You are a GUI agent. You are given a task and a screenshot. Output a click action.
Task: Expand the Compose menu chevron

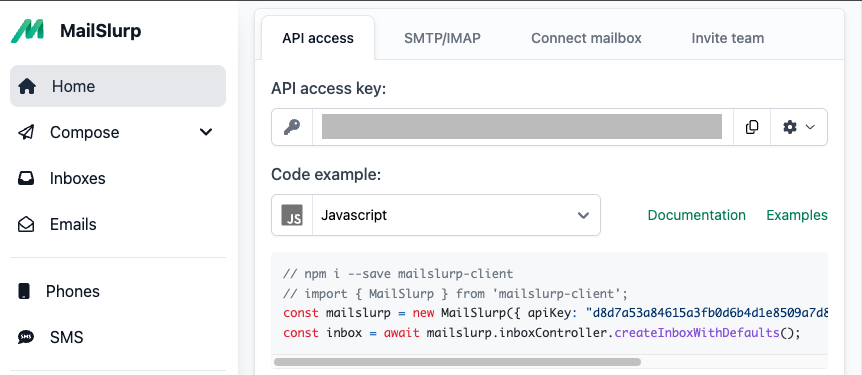click(206, 132)
